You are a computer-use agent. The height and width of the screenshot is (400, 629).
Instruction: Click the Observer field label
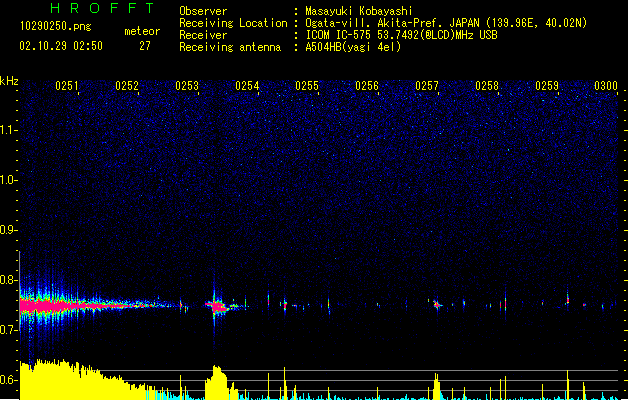point(203,11)
